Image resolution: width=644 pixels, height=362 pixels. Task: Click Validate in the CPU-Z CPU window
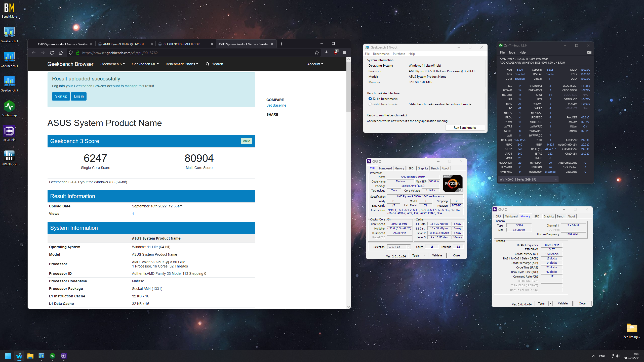pyautogui.click(x=437, y=255)
